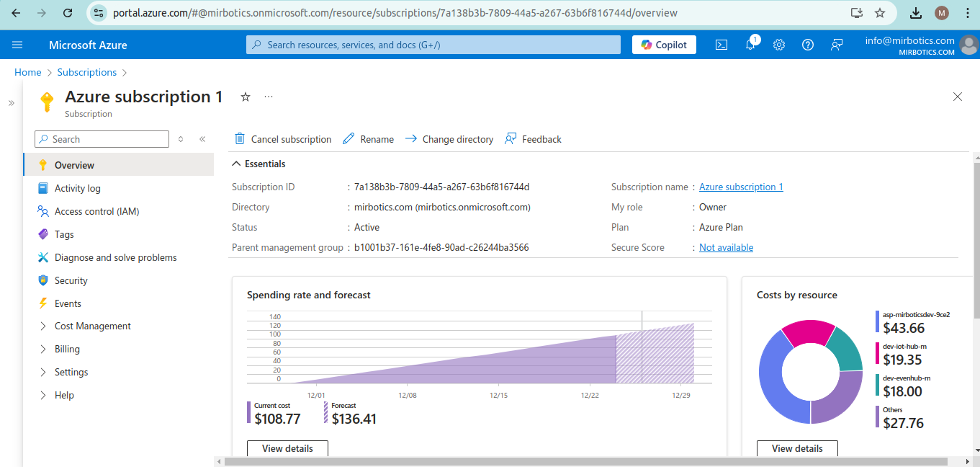Select Overview in the left menu
Viewport: 980px width, 467px height.
point(119,165)
